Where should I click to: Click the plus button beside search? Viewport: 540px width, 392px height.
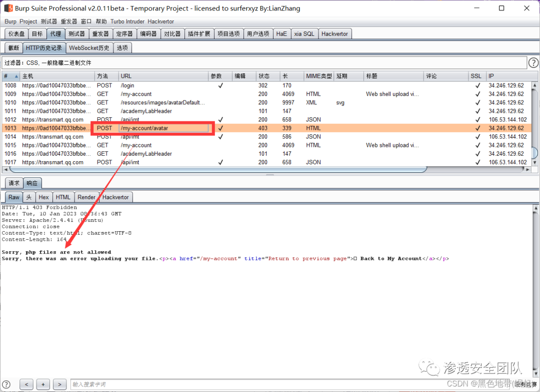point(43,385)
